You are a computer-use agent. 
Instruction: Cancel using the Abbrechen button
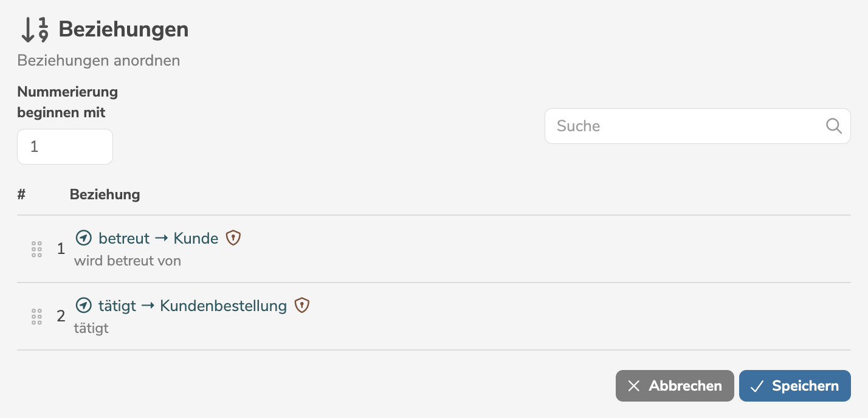(x=675, y=386)
